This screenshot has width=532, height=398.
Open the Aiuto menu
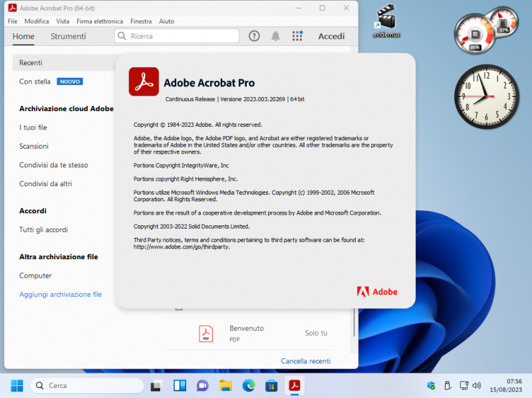[x=167, y=21]
